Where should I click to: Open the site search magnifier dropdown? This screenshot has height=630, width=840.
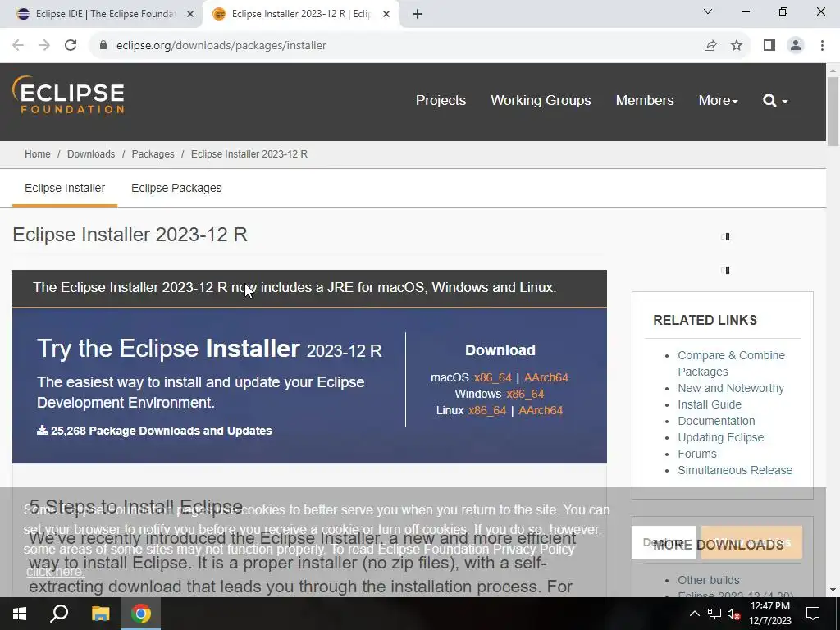click(x=775, y=100)
